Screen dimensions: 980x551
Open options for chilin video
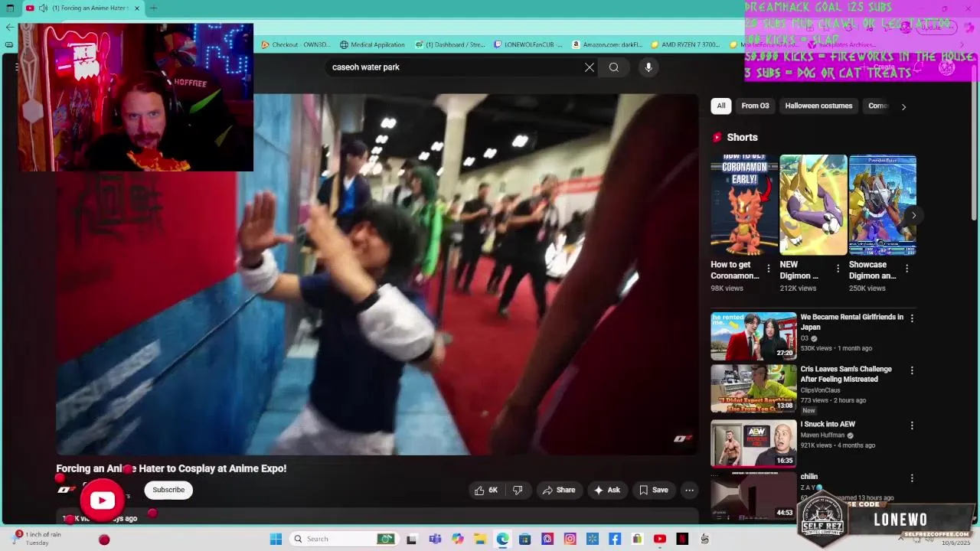911,478
